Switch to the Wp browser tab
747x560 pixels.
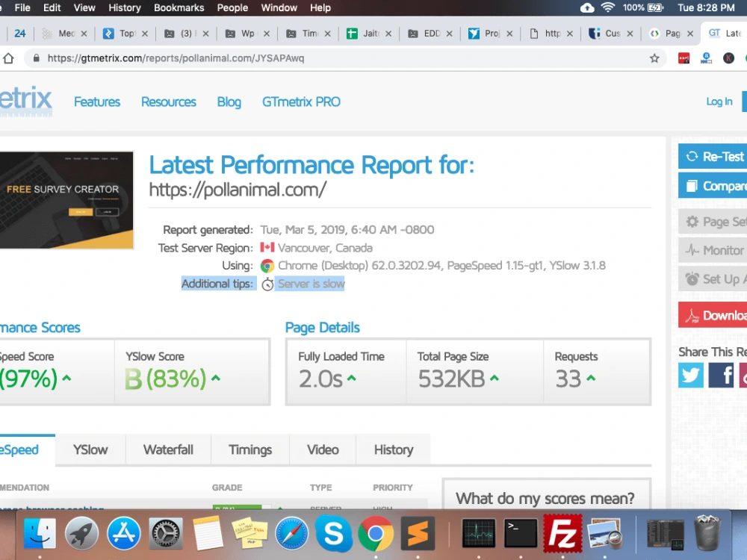coord(247,34)
